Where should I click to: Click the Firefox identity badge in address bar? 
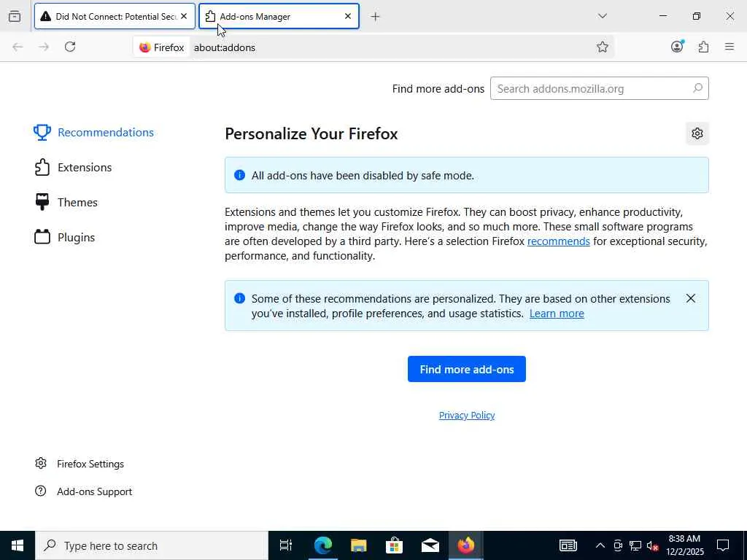[161, 47]
